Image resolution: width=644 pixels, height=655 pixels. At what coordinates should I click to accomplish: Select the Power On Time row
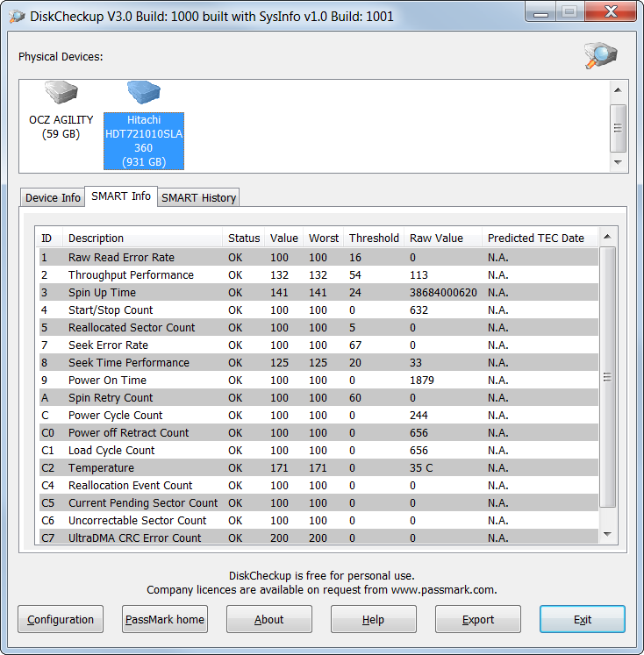pos(318,381)
